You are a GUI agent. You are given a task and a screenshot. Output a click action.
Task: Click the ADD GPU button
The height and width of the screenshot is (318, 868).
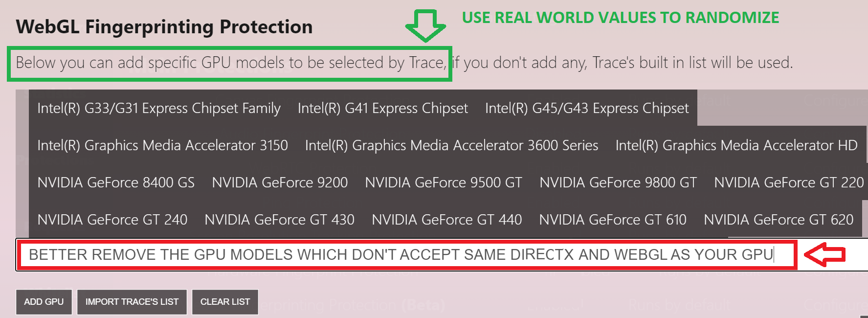pyautogui.click(x=44, y=302)
